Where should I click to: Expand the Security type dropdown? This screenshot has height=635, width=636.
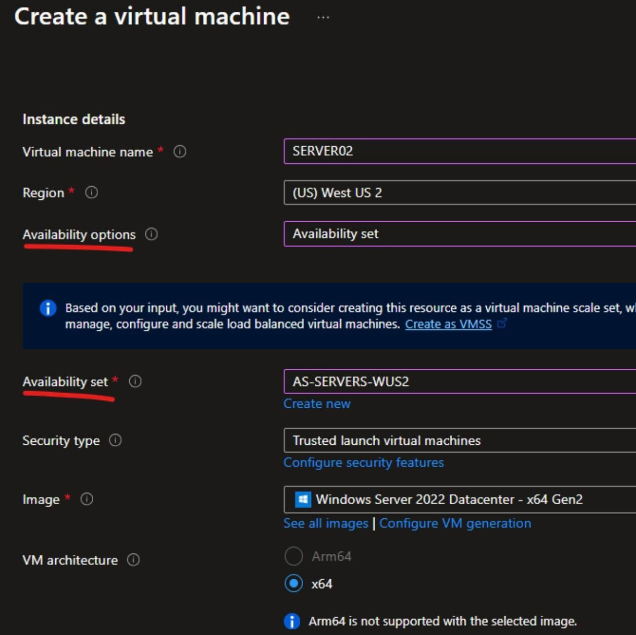click(x=460, y=440)
